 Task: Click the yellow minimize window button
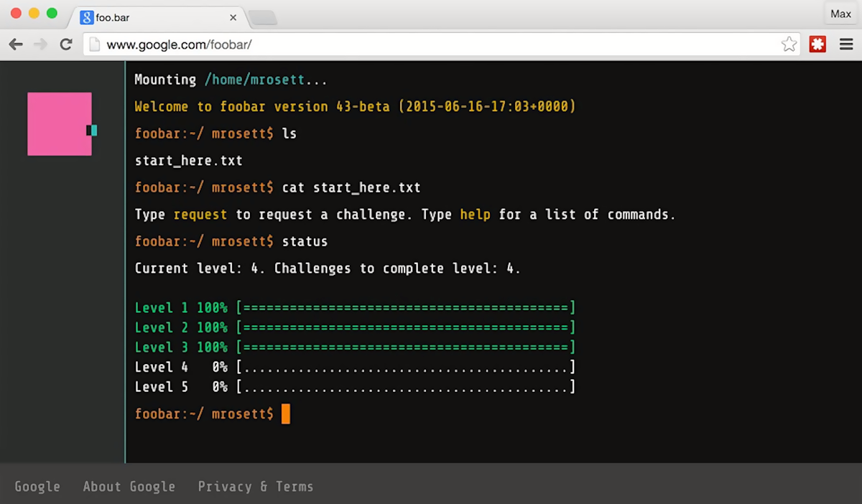coord(33,13)
